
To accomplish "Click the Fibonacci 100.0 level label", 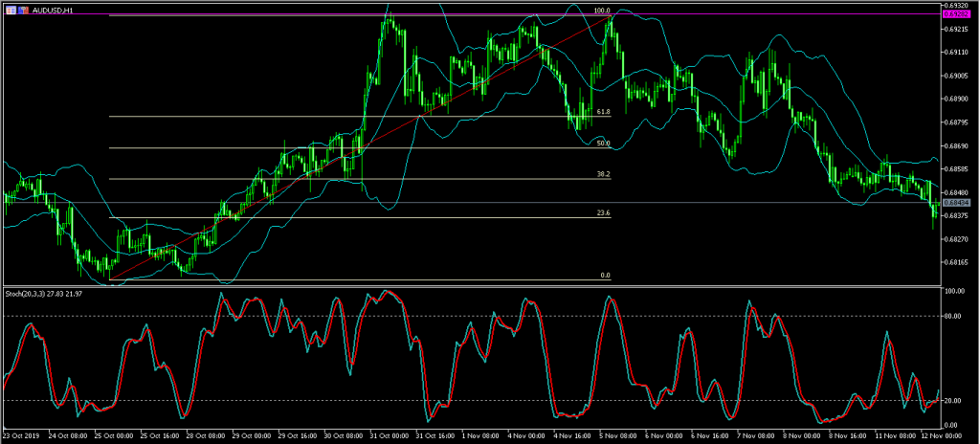I will point(601,11).
